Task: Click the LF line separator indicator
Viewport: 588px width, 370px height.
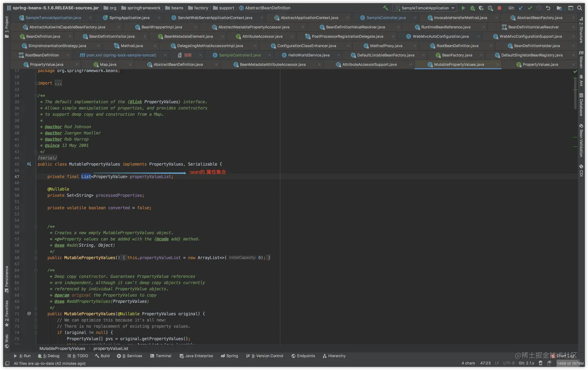Action: coord(497,363)
